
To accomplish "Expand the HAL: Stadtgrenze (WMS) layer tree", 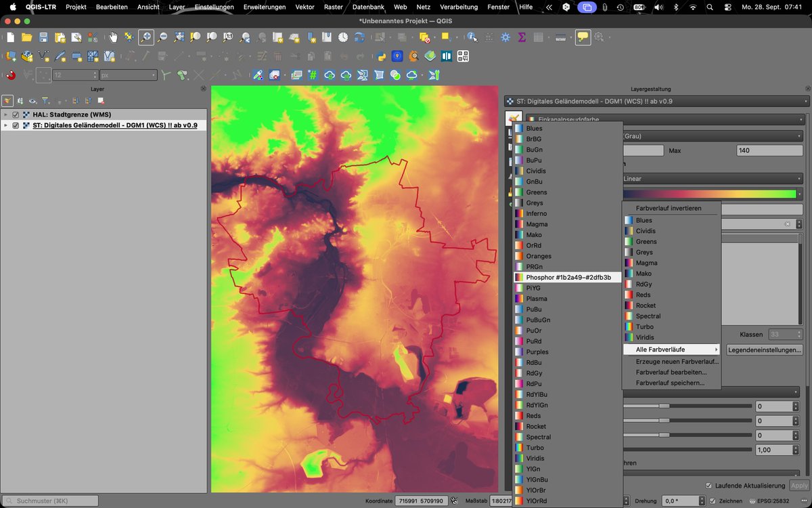I will [x=6, y=114].
